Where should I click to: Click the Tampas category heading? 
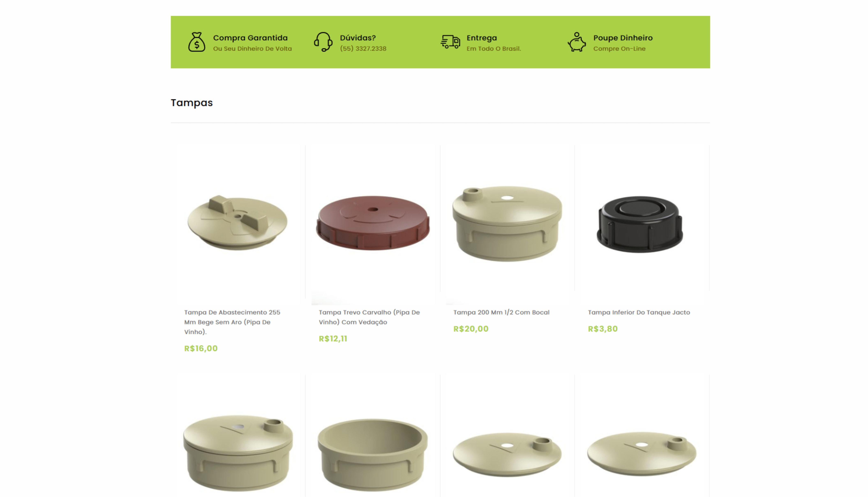tap(192, 103)
